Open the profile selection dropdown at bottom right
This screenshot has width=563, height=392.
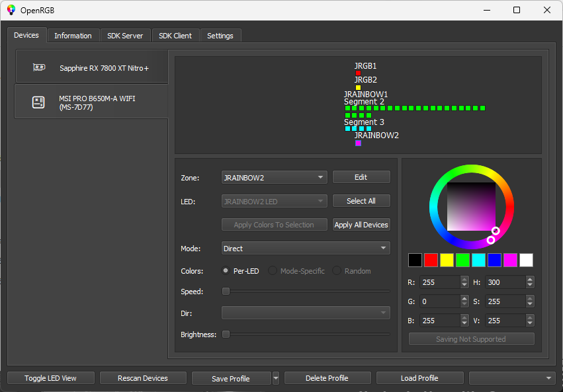(x=512, y=378)
